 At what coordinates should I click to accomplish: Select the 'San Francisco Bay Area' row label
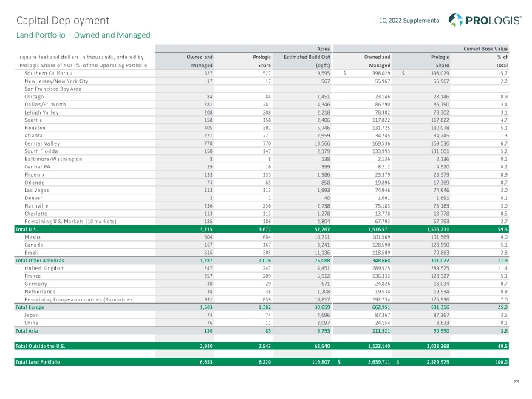coord(52,89)
